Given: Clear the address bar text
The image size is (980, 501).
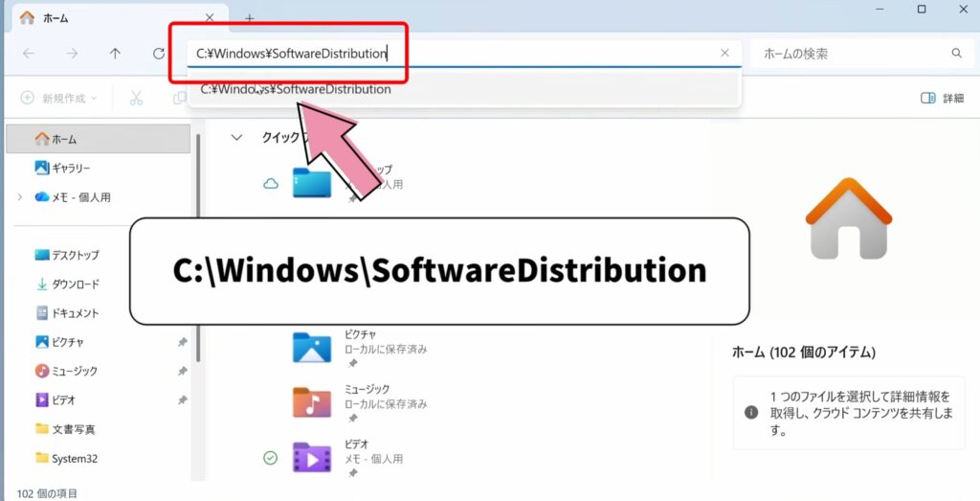Looking at the screenshot, I should 724,54.
